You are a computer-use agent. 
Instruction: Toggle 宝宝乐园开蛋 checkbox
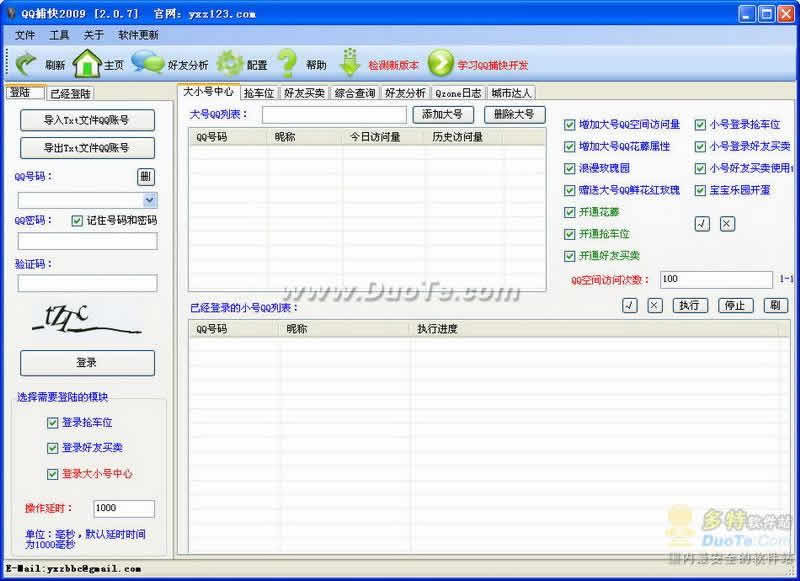(x=700, y=190)
